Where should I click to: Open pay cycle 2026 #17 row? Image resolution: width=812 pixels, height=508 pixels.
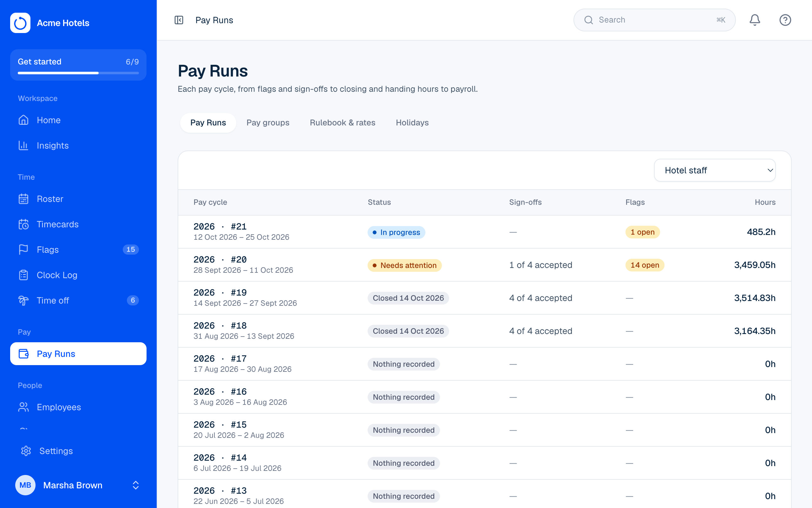(485, 364)
